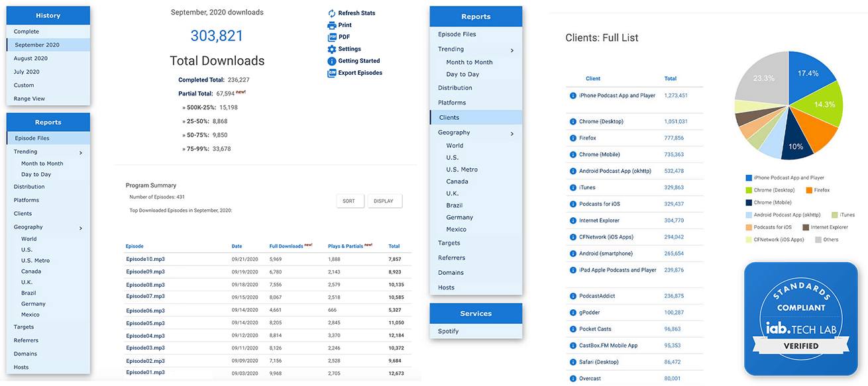868x386 pixels.
Task: Click info icon beside Android Podcast App (okhttp) row
Action: tap(573, 171)
